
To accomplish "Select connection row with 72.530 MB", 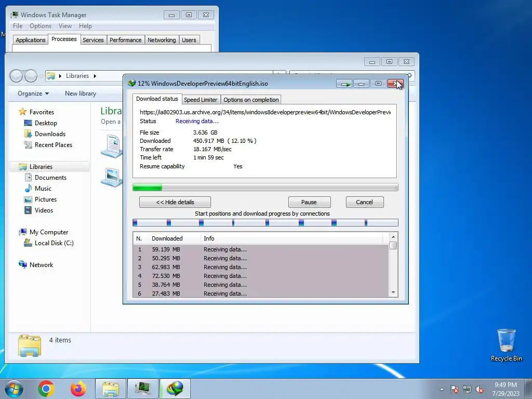I will (261, 276).
